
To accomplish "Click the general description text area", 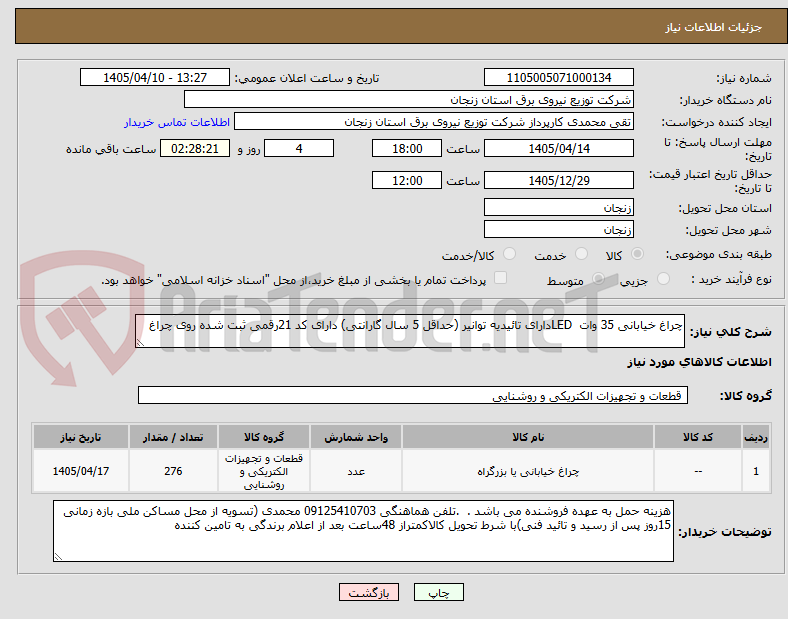I will click(x=410, y=331).
